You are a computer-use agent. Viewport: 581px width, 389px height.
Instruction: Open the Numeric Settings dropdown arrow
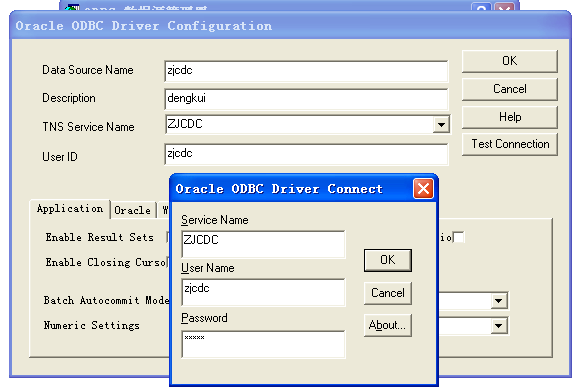point(499,326)
